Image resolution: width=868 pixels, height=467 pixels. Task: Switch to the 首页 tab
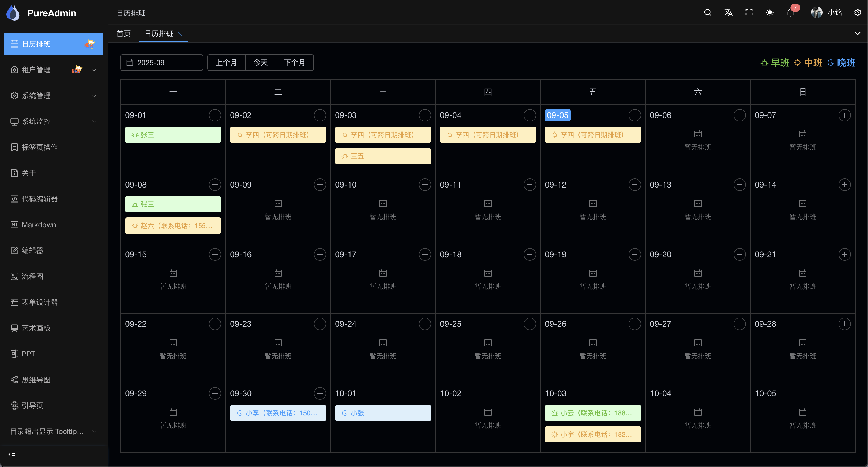[123, 33]
